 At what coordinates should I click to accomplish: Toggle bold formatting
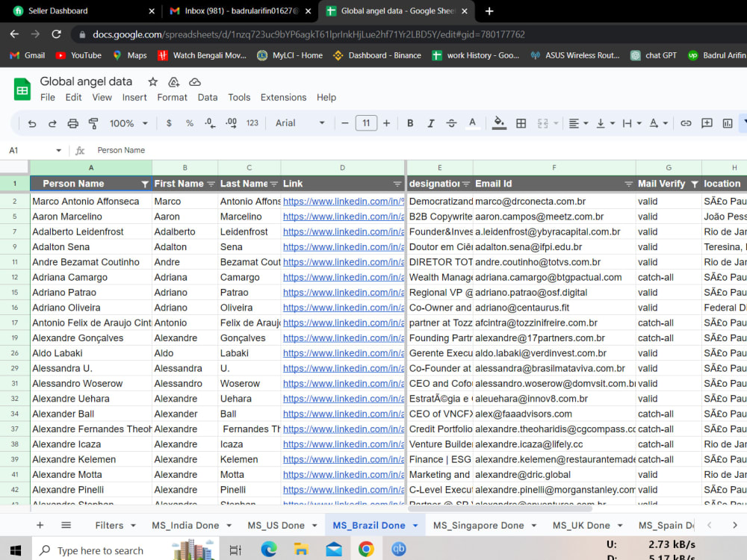pyautogui.click(x=410, y=123)
